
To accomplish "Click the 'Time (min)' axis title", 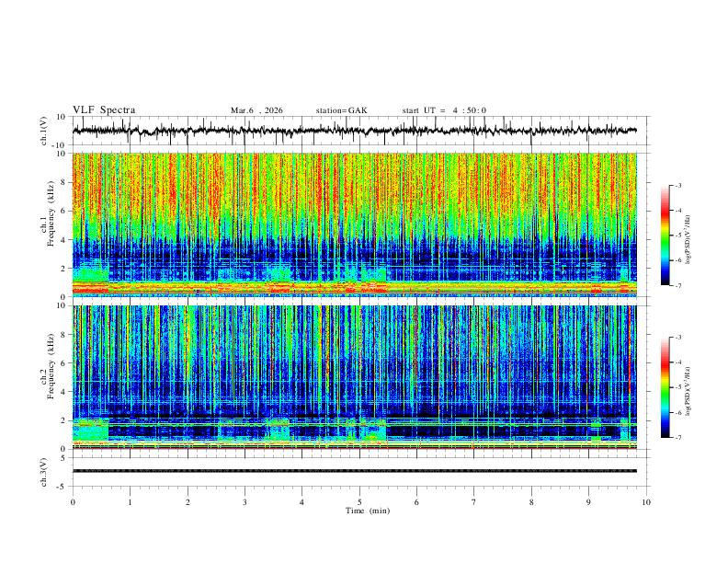I will pyautogui.click(x=368, y=511).
